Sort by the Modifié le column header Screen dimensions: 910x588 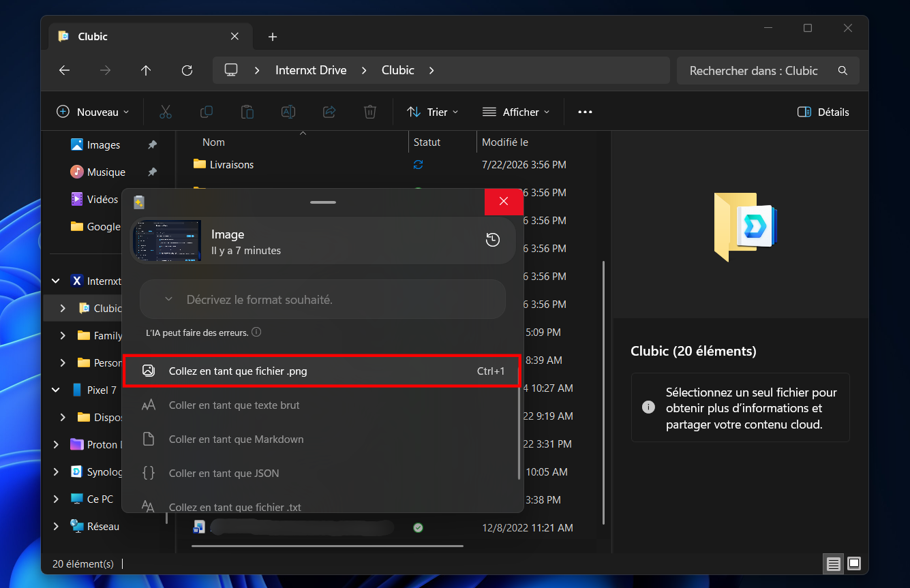pos(505,142)
